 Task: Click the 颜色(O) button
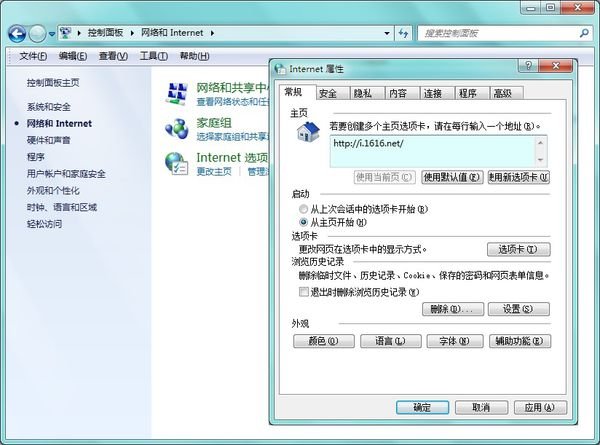point(324,341)
